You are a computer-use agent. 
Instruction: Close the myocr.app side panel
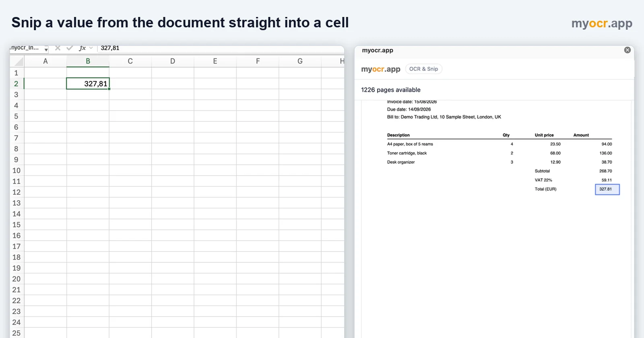(627, 50)
